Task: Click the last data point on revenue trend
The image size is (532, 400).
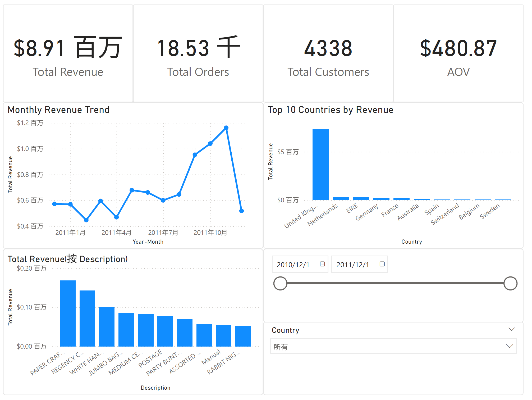Action: coord(241,211)
